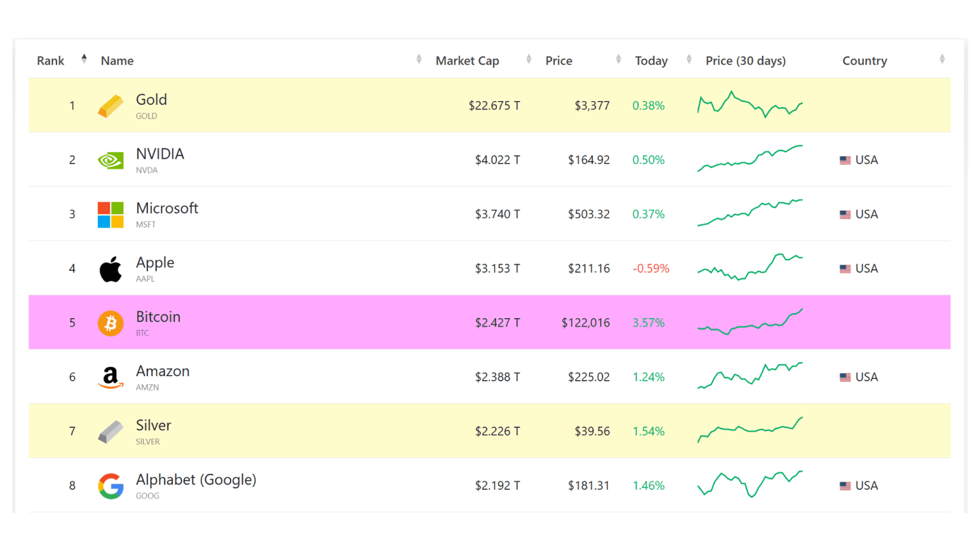Sort using the Market Cap arrows
980x551 pixels.
click(x=528, y=59)
